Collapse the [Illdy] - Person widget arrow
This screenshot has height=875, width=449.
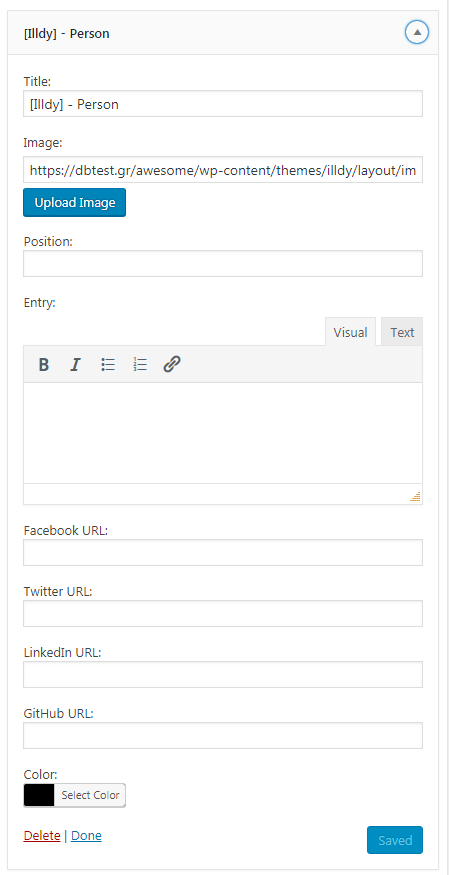point(417,33)
